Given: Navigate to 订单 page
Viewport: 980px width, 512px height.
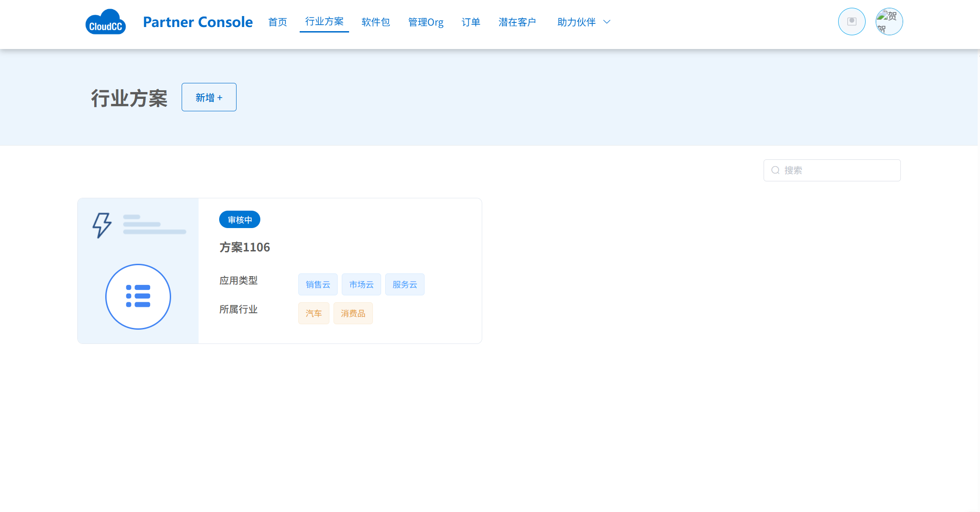Looking at the screenshot, I should pyautogui.click(x=471, y=22).
